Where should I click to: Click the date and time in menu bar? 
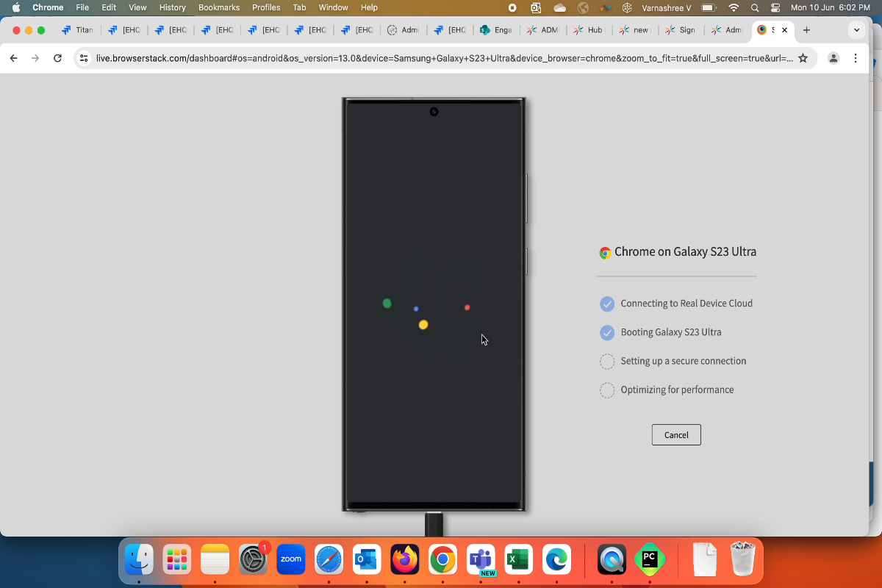point(831,7)
